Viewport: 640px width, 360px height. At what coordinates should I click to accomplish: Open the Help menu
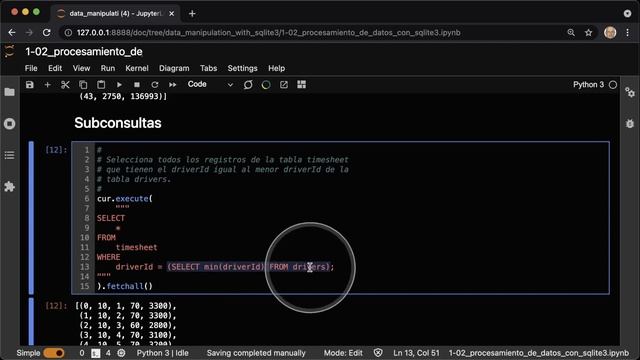(276, 68)
